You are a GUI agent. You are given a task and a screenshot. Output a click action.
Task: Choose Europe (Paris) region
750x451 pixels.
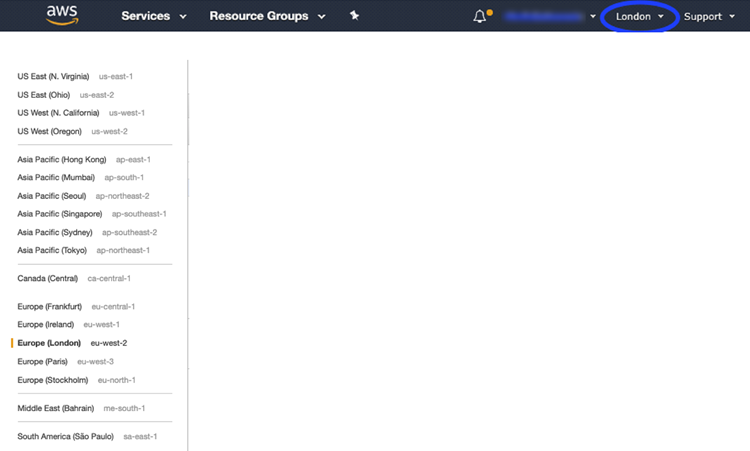click(43, 362)
